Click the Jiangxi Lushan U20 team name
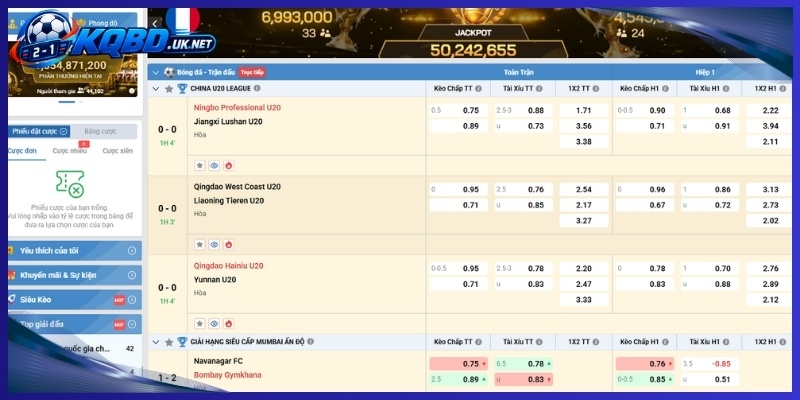The width and height of the screenshot is (800, 400). [x=230, y=121]
